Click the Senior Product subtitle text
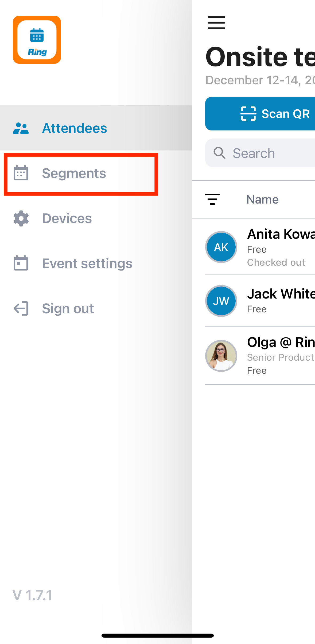 point(281,357)
